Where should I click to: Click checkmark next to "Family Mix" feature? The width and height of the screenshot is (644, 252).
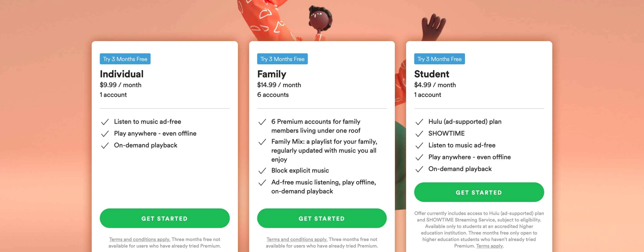pos(262,142)
